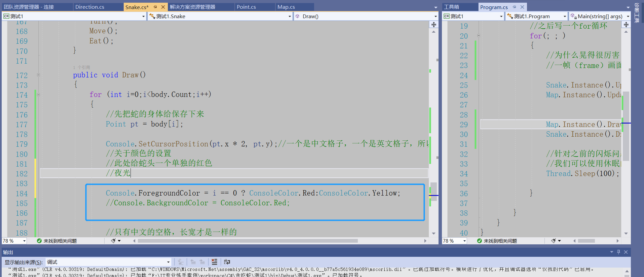Image resolution: width=644 pixels, height=277 pixels.
Task: Click the 1 个引用 CodeLens link above Draw()
Action: (x=82, y=67)
